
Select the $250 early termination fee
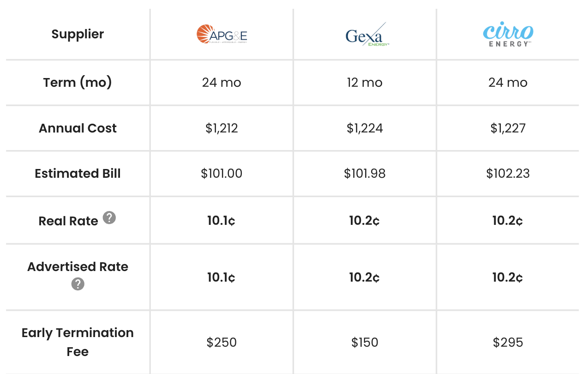(222, 343)
